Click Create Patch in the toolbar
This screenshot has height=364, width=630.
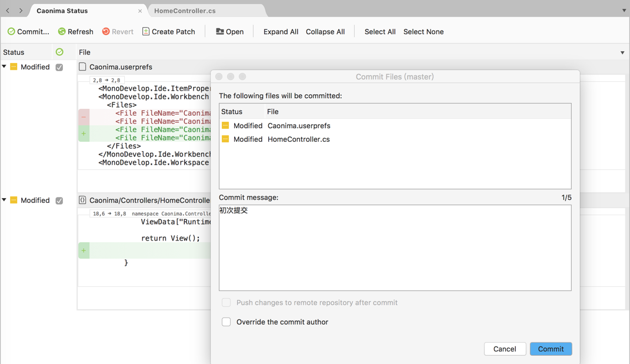pyautogui.click(x=169, y=31)
